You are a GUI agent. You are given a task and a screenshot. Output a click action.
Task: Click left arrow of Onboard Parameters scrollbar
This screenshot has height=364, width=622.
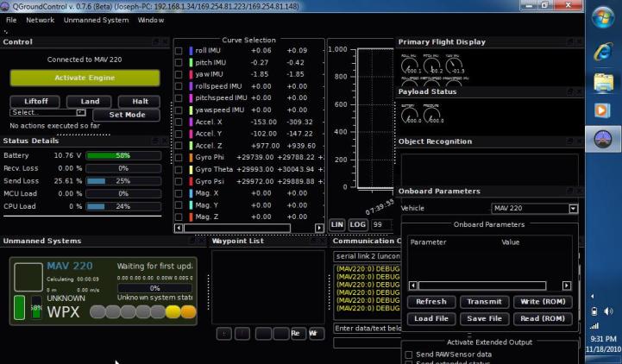pyautogui.click(x=412, y=286)
